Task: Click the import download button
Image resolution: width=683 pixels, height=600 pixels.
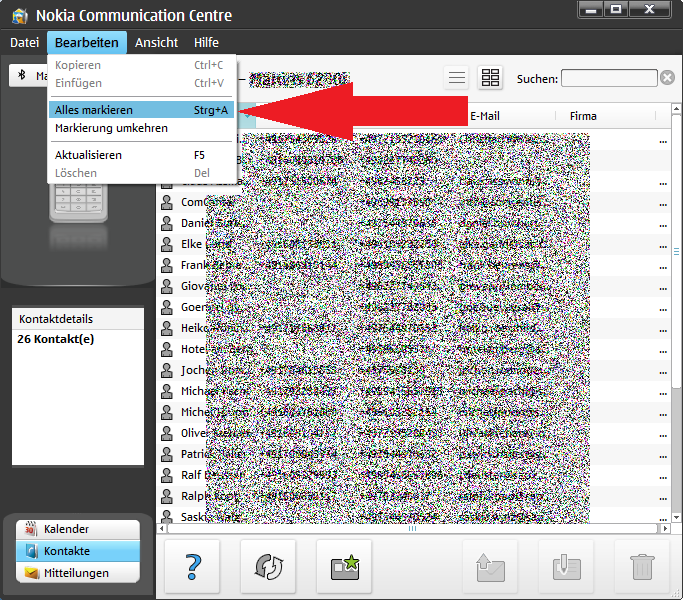Action: coord(566,566)
